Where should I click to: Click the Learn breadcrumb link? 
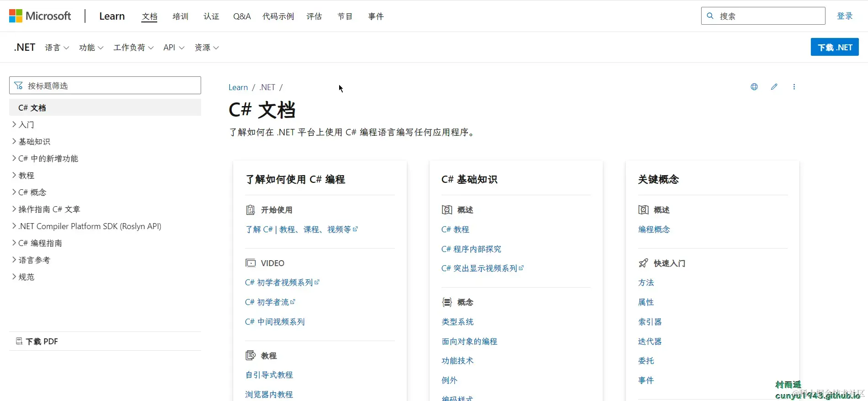click(x=238, y=87)
